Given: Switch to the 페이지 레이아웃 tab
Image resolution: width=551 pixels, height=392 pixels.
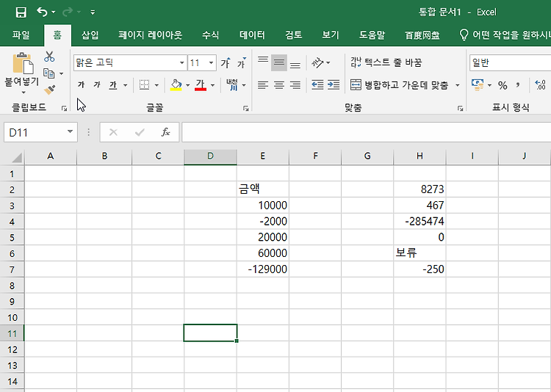Looking at the screenshot, I should click(x=151, y=35).
